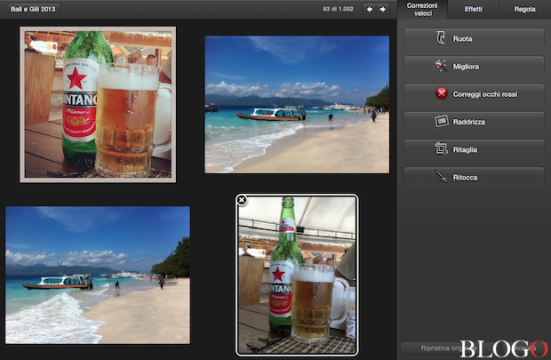Image resolution: width=551 pixels, height=360 pixels.
Task: Click the Migliora magic wand icon
Action: 441,66
